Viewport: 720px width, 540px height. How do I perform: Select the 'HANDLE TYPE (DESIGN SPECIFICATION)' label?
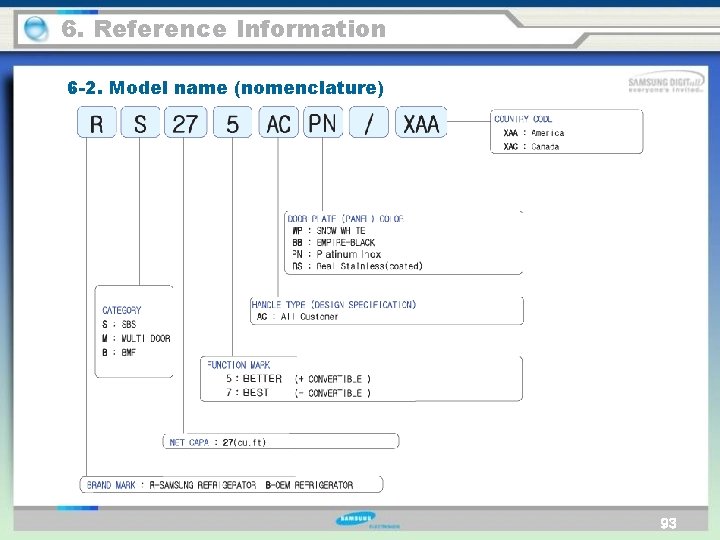click(x=334, y=304)
